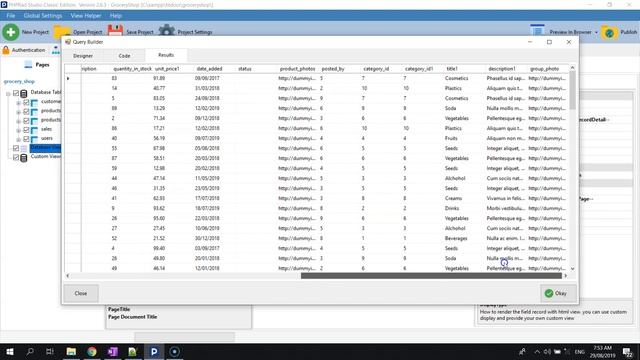Expand the customers table node
Screen dimensions: 640x360
[x=18, y=103]
